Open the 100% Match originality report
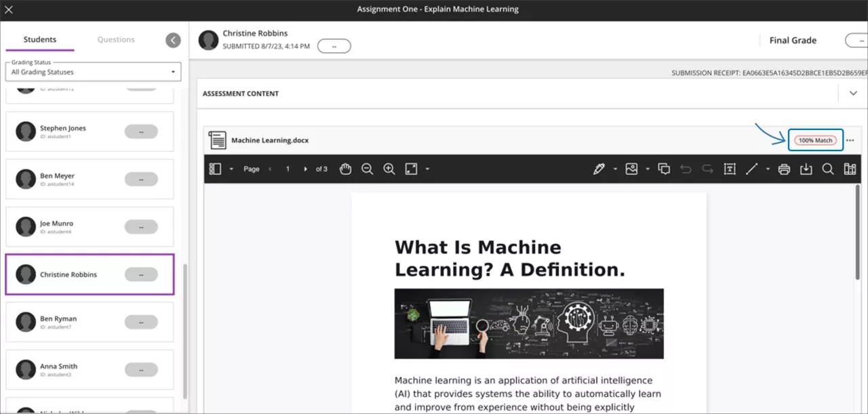The width and height of the screenshot is (868, 414). coord(815,140)
